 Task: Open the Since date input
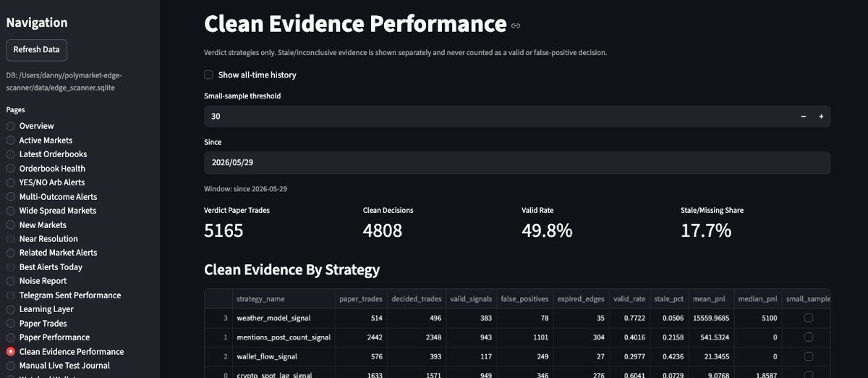coord(517,163)
